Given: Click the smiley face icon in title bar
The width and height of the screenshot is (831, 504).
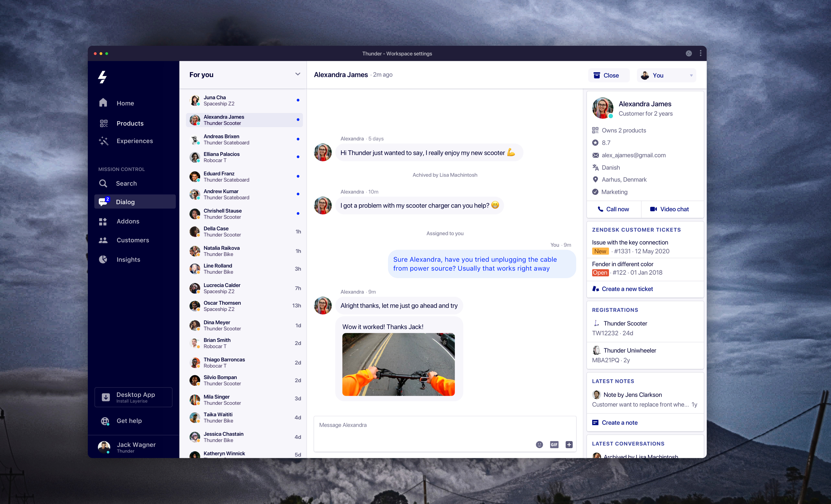Looking at the screenshot, I should click(x=689, y=53).
